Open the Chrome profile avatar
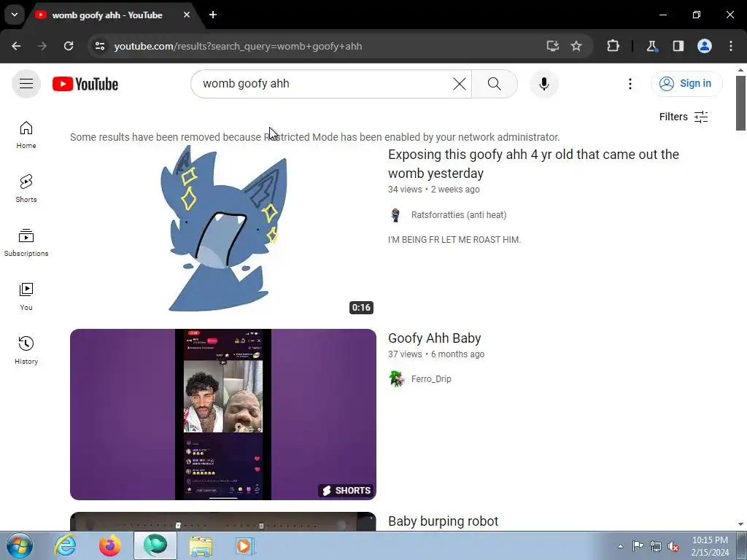Viewport: 747px width, 560px height. [705, 46]
